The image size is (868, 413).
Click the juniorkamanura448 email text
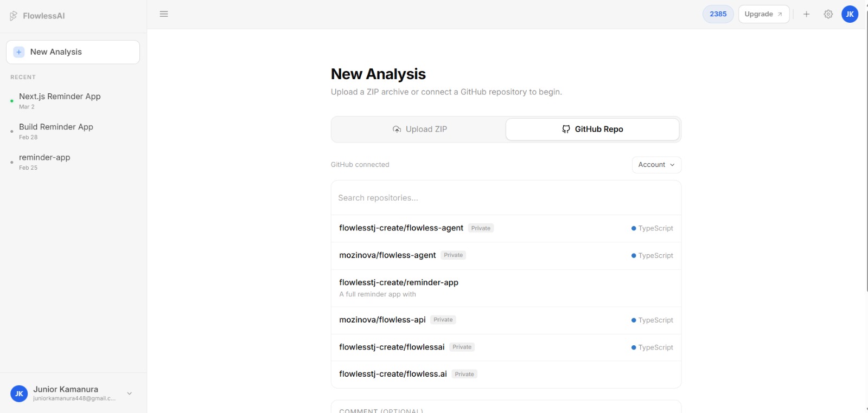click(x=74, y=398)
